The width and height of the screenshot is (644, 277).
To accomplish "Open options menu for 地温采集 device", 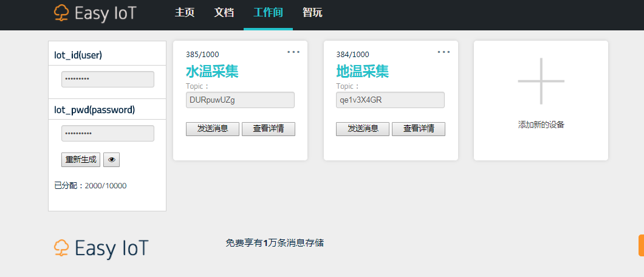I will click(444, 52).
